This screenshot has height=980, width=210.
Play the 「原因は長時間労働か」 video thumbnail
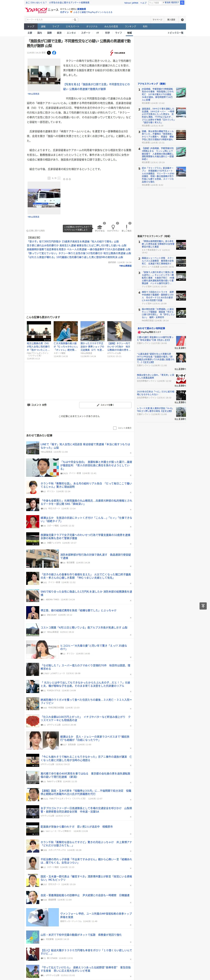tap(181, 245)
